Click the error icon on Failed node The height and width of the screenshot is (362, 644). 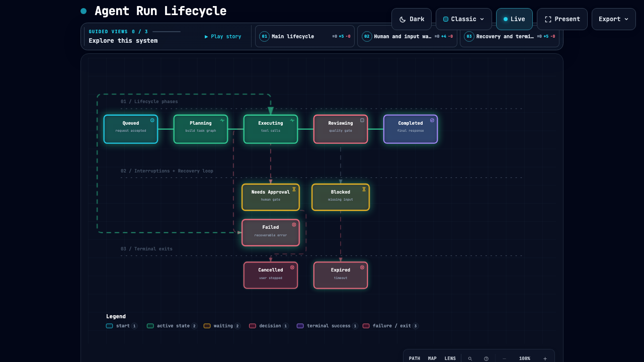pos(294,224)
